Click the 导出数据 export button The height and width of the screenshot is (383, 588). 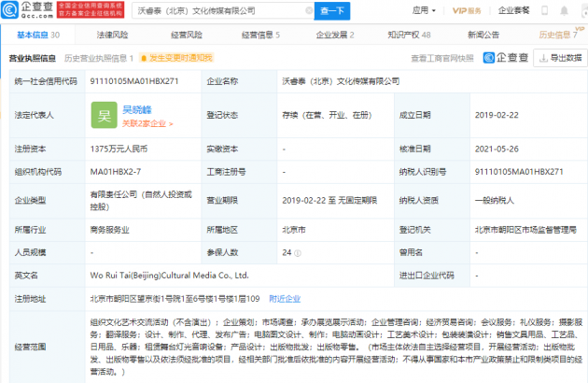coord(561,58)
